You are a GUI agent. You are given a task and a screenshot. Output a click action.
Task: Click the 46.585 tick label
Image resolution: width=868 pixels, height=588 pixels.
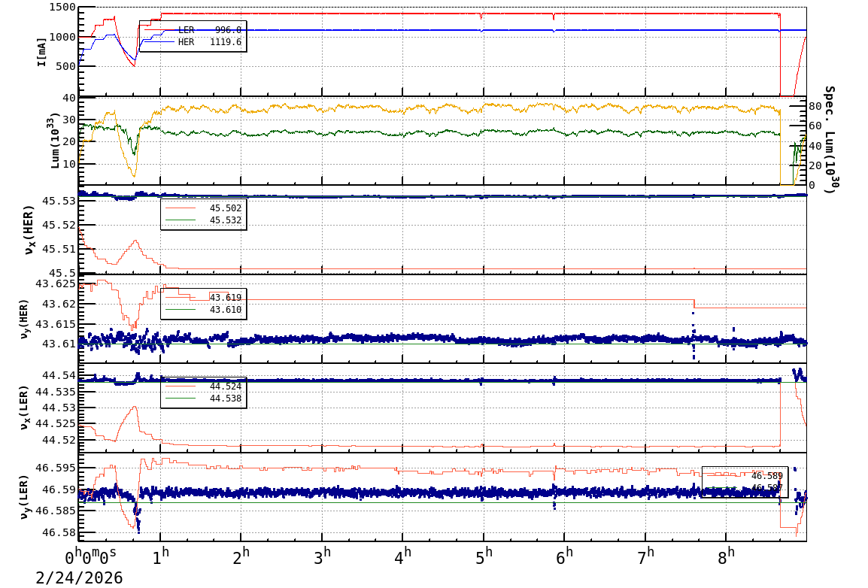[56, 511]
